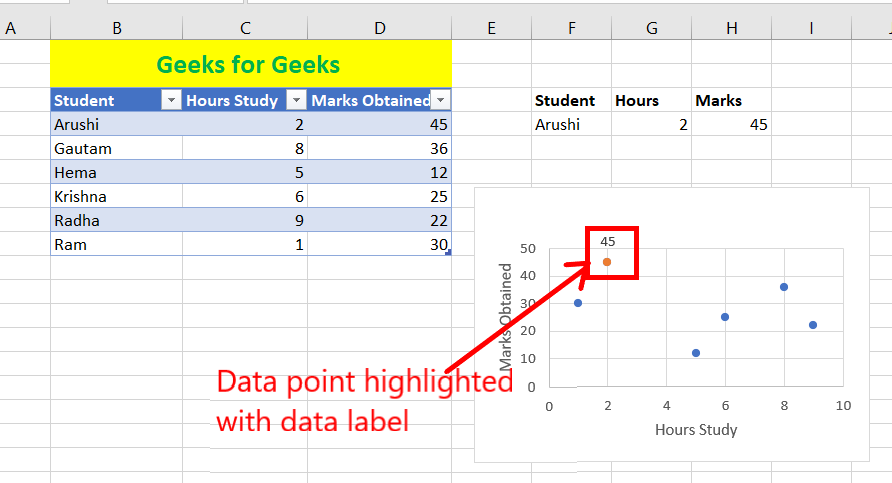Select Gautam's hours value 8
The image size is (892, 483).
tap(245, 148)
